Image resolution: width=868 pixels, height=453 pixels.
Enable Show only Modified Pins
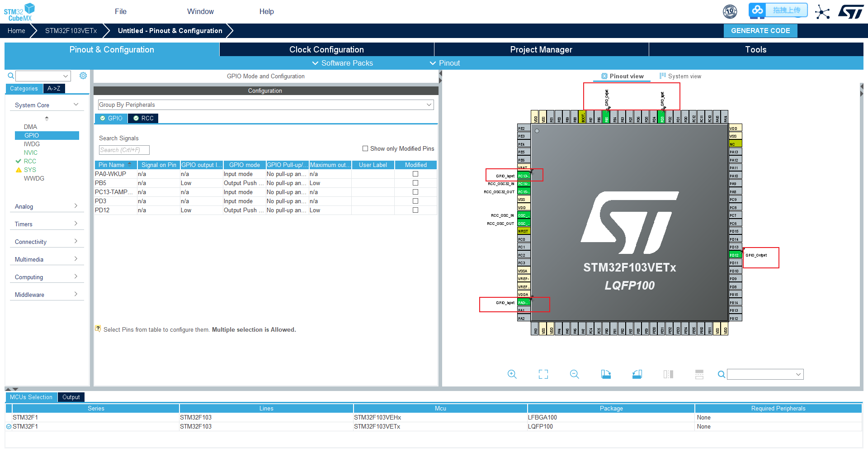point(365,148)
